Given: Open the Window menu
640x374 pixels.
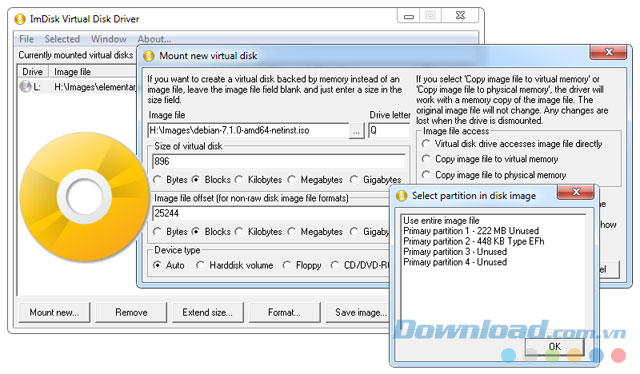Looking at the screenshot, I should click(x=109, y=39).
